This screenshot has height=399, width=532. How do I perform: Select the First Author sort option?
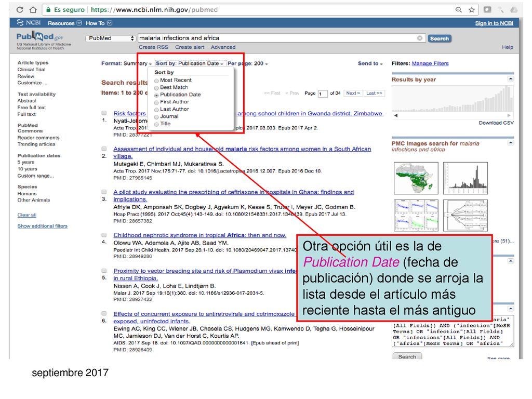156,102
